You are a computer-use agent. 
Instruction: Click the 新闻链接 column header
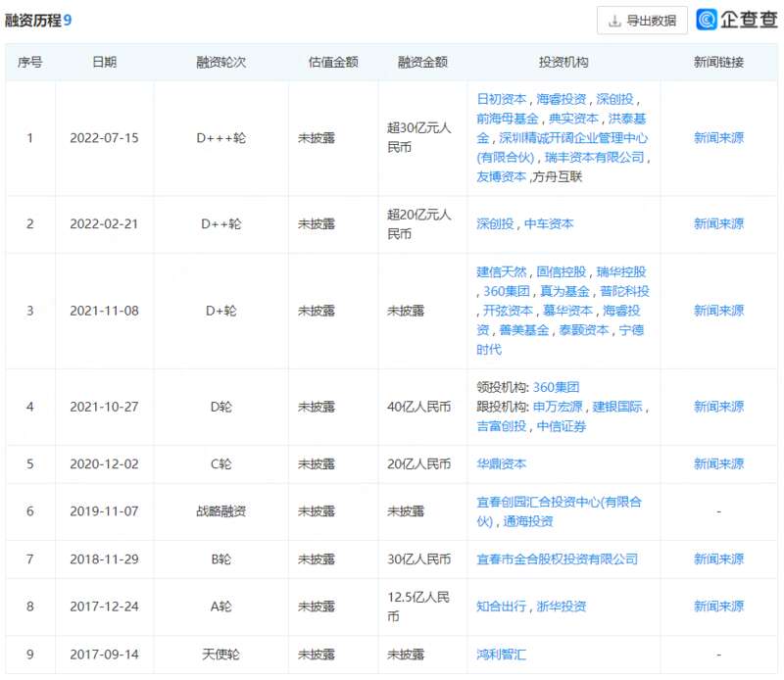(718, 62)
